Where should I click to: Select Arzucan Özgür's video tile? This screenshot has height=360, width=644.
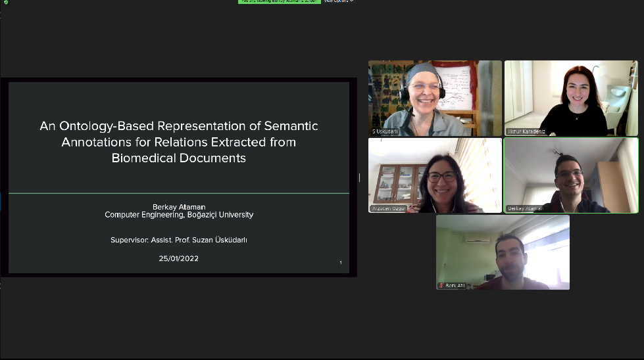pos(435,175)
